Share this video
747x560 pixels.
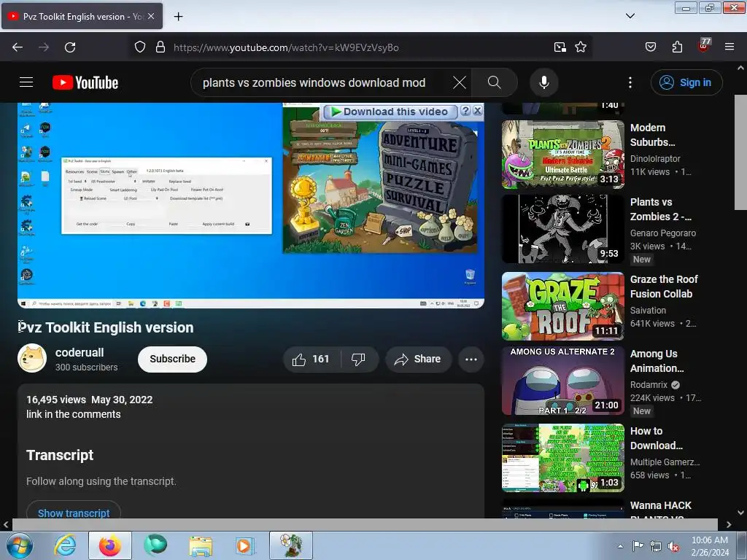[x=418, y=359]
